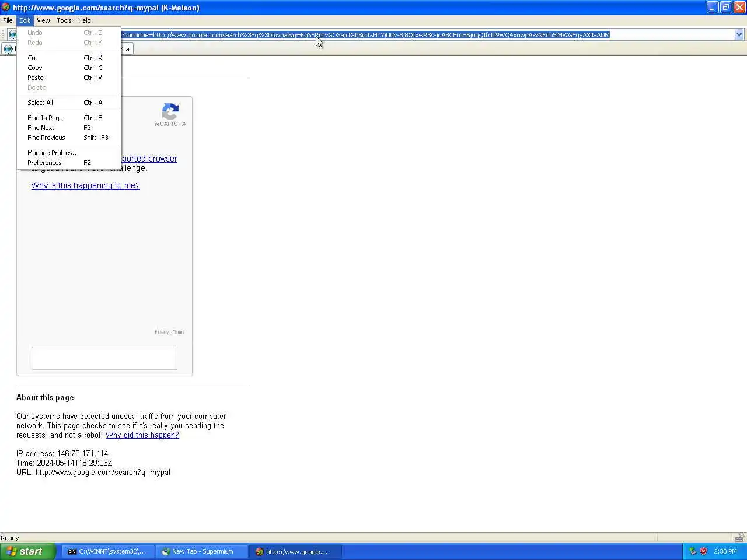747x560 pixels.
Task: Choose Find Previous menu entry
Action: [x=69, y=138]
